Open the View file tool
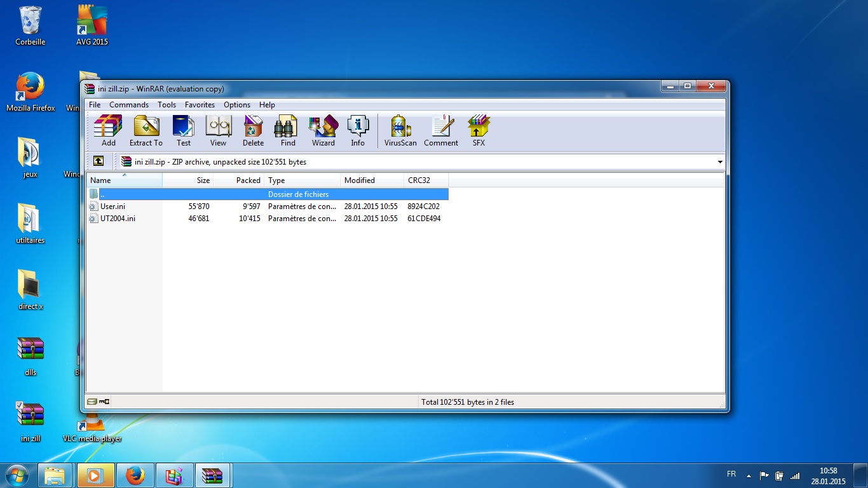The width and height of the screenshot is (868, 488). pos(218,130)
